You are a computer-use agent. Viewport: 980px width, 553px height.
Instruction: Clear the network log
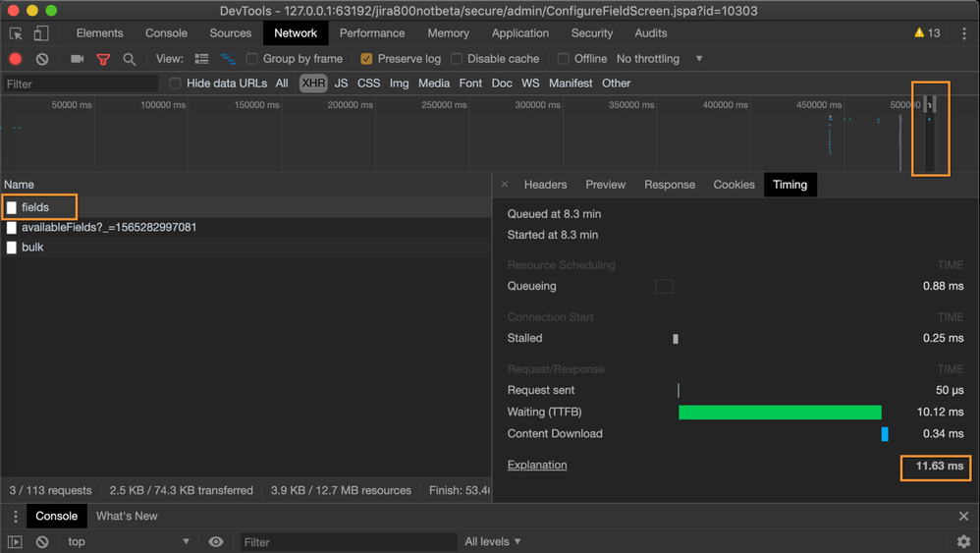coord(42,59)
